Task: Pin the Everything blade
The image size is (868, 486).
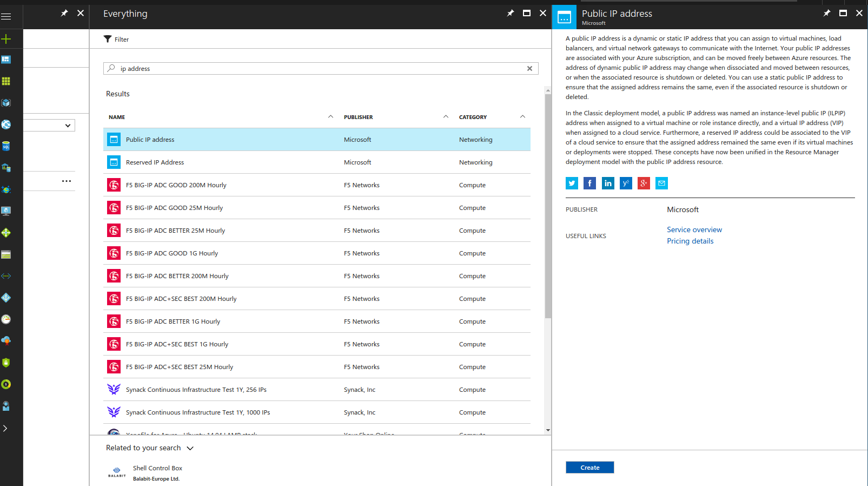Action: [x=511, y=13]
